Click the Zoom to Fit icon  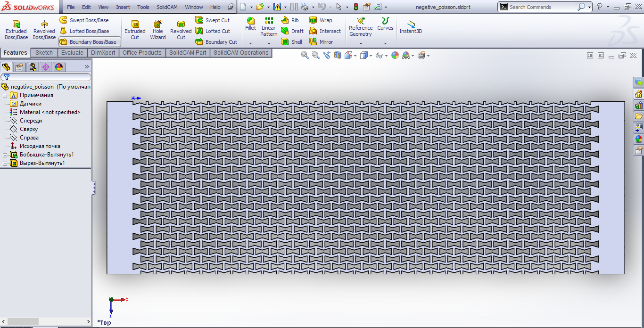(305, 55)
